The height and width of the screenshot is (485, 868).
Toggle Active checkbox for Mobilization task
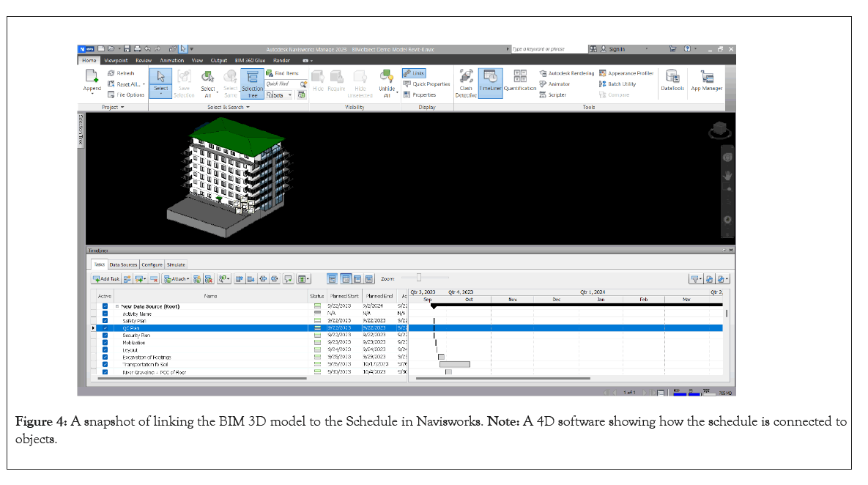105,342
